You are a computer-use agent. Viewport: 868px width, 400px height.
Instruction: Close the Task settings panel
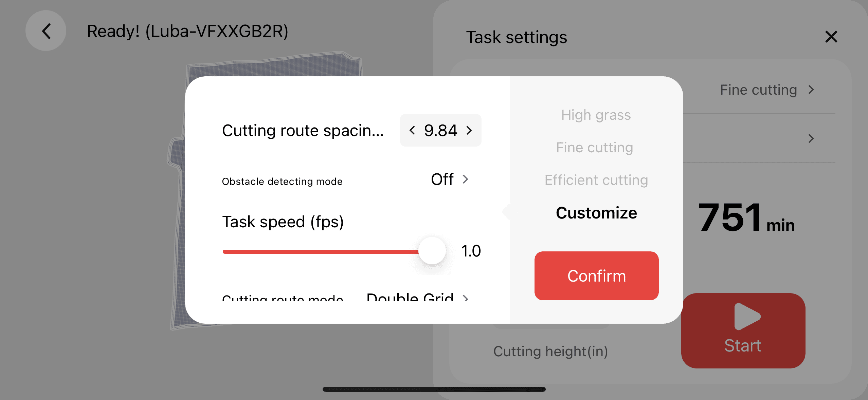pyautogui.click(x=831, y=37)
